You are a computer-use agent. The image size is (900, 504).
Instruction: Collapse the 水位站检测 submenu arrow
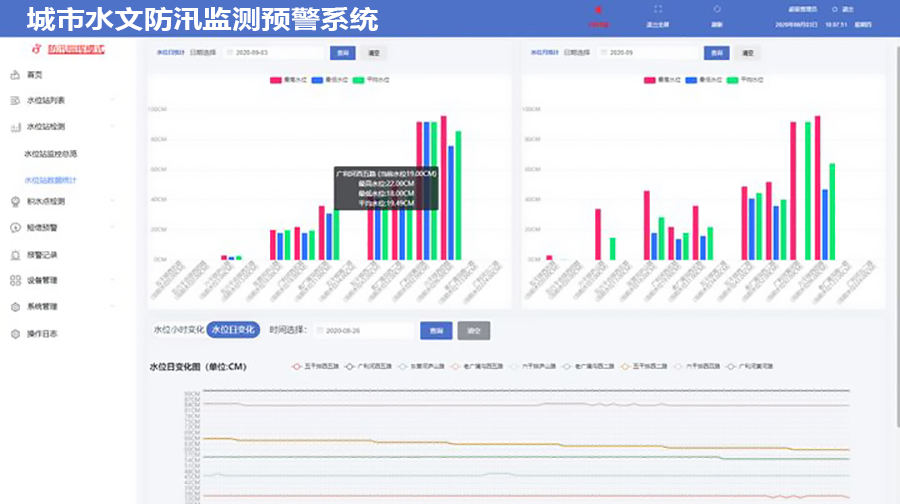112,127
